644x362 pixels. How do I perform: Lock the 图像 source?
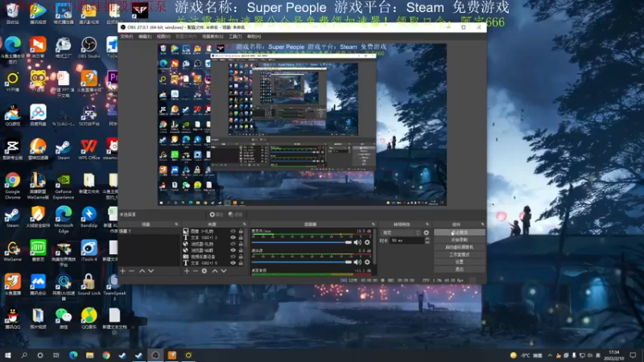coord(241,232)
